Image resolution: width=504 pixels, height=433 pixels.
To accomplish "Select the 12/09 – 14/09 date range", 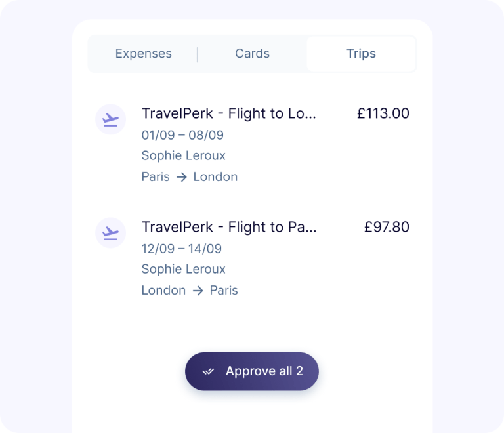I will point(182,249).
